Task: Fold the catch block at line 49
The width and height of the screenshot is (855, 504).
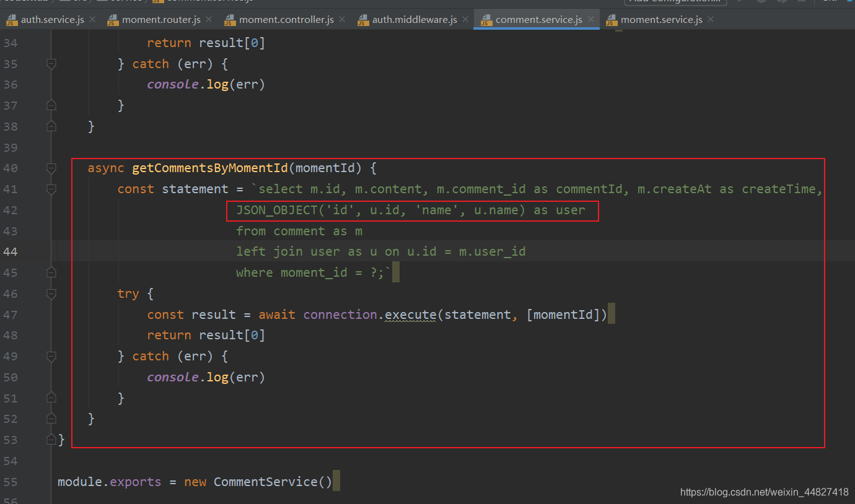Action: click(x=51, y=356)
